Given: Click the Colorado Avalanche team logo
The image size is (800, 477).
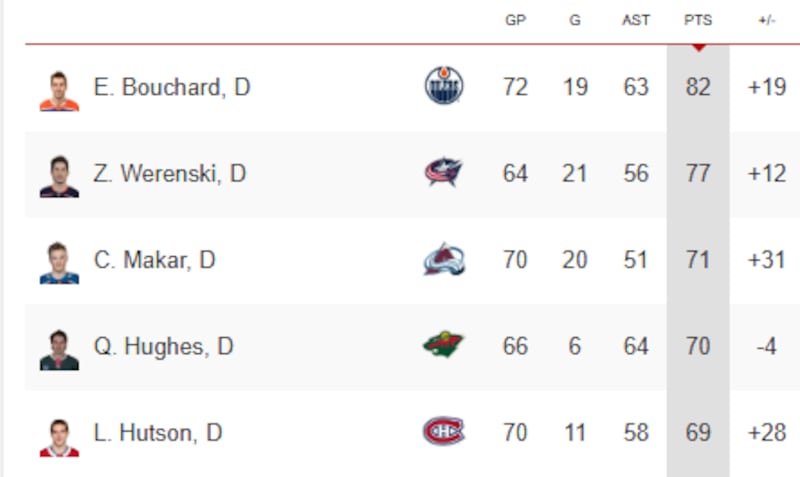Looking at the screenshot, I should [444, 260].
